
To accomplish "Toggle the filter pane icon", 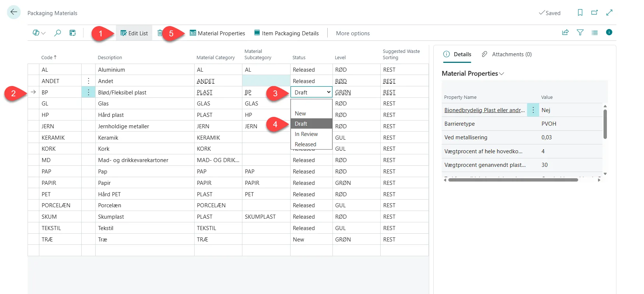I will [580, 32].
